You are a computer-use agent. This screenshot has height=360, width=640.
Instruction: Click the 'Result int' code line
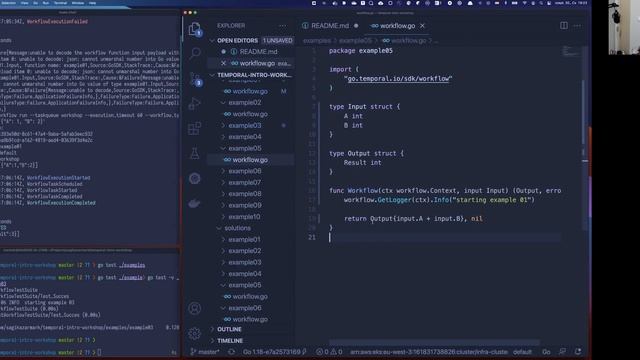(362, 162)
